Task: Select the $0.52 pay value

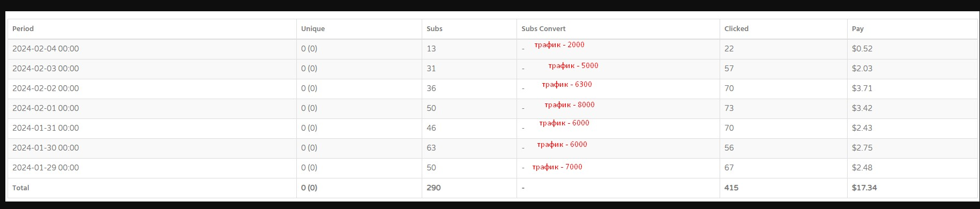Action: 862,49
